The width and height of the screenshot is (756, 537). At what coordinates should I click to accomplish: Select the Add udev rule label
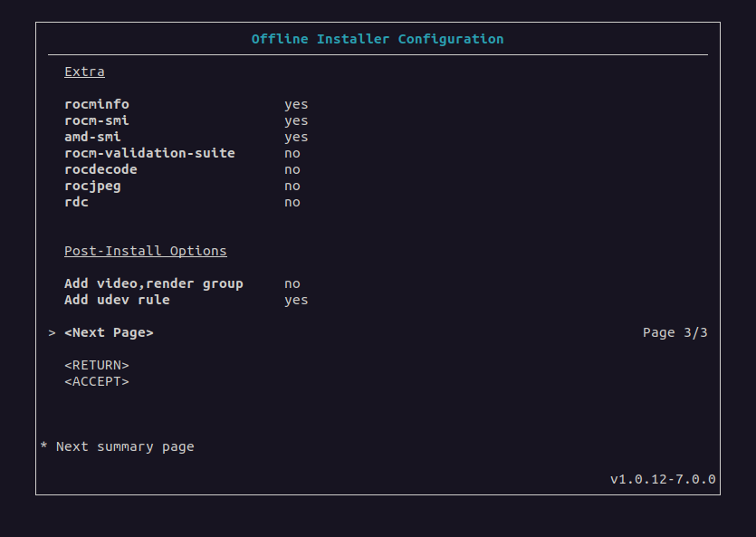tap(117, 300)
